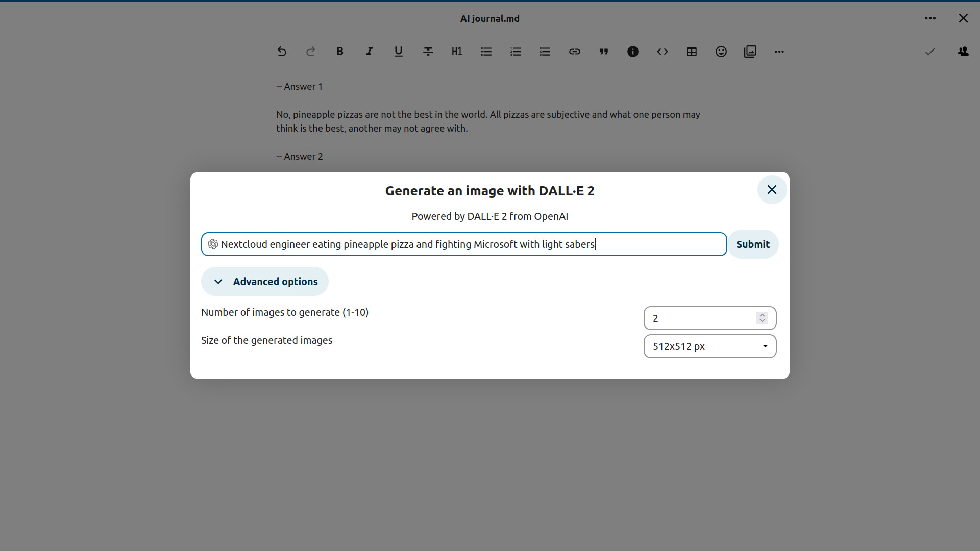980x551 pixels.
Task: Collapse the Advanced options section
Action: pyautogui.click(x=264, y=282)
